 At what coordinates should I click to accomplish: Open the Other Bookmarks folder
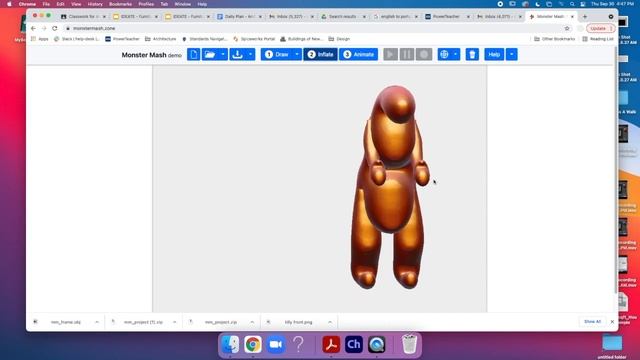click(x=554, y=39)
